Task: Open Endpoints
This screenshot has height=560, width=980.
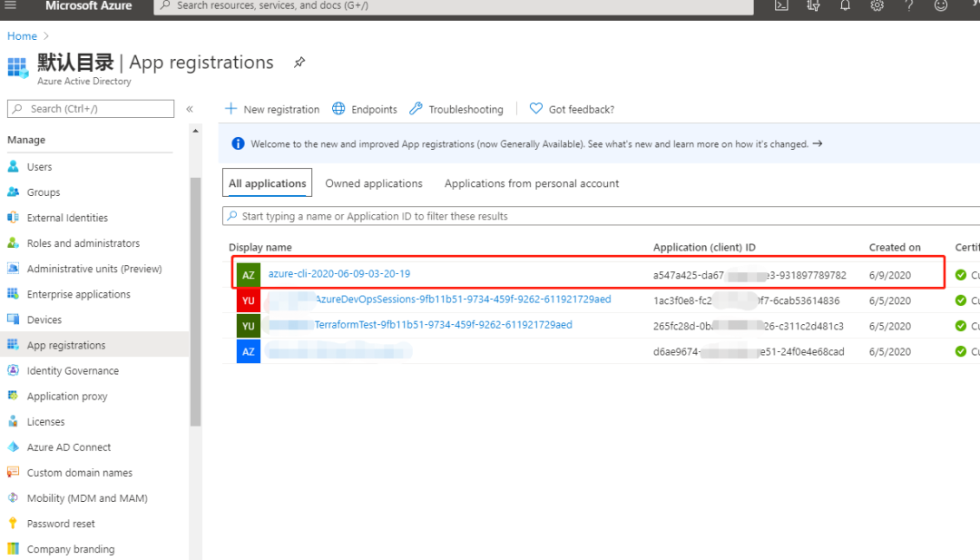Action: pyautogui.click(x=365, y=110)
